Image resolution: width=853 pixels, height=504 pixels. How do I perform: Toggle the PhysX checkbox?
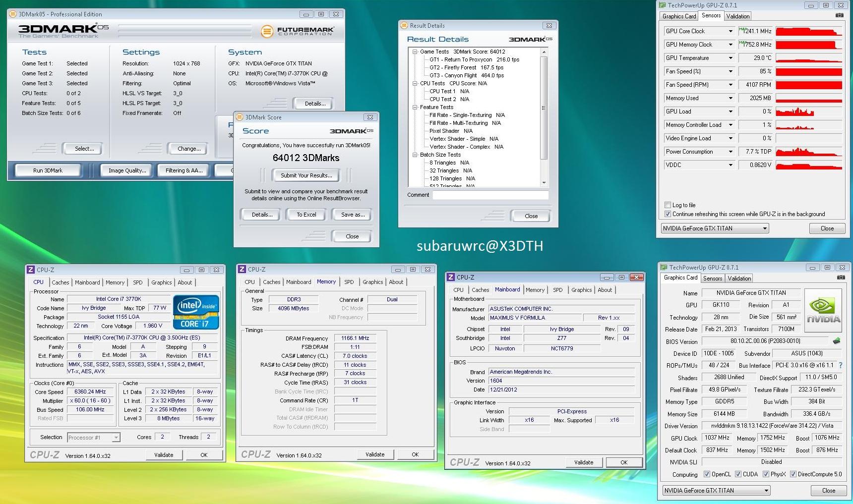click(766, 474)
